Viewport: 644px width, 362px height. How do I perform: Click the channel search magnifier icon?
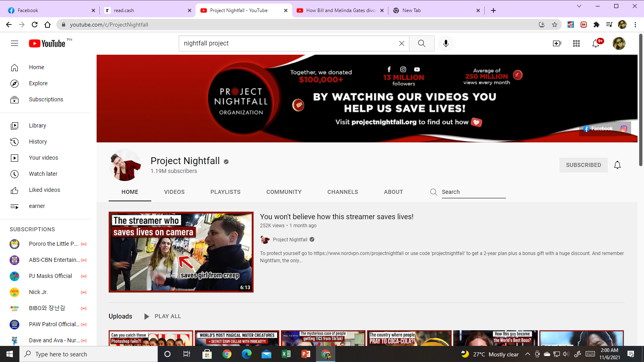(x=433, y=192)
